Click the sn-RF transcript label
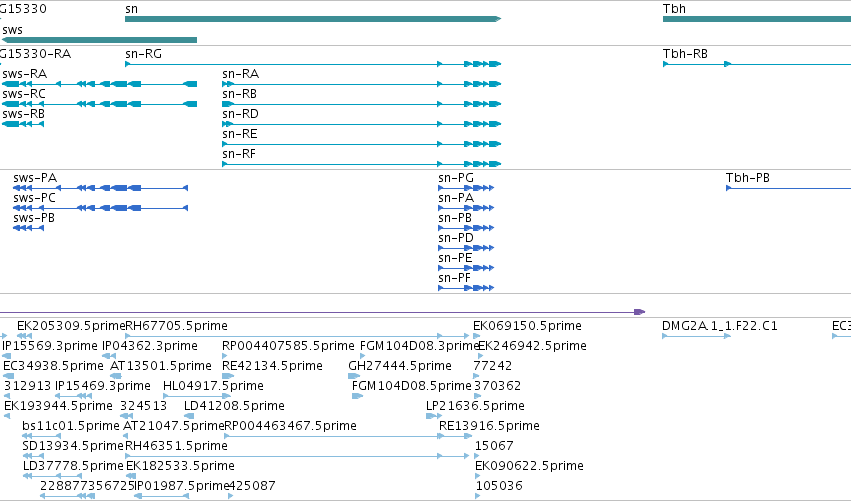 pyautogui.click(x=239, y=154)
